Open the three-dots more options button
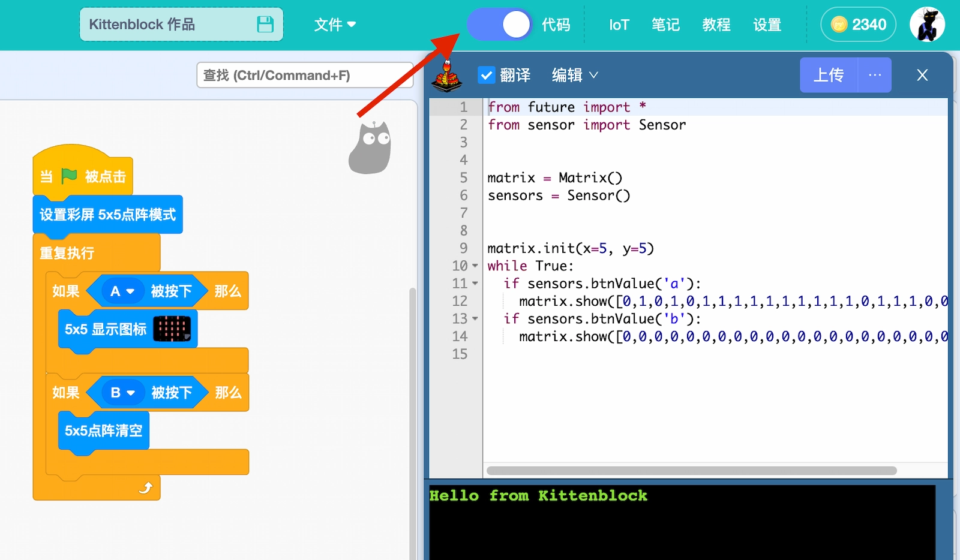960x560 pixels. 875,75
